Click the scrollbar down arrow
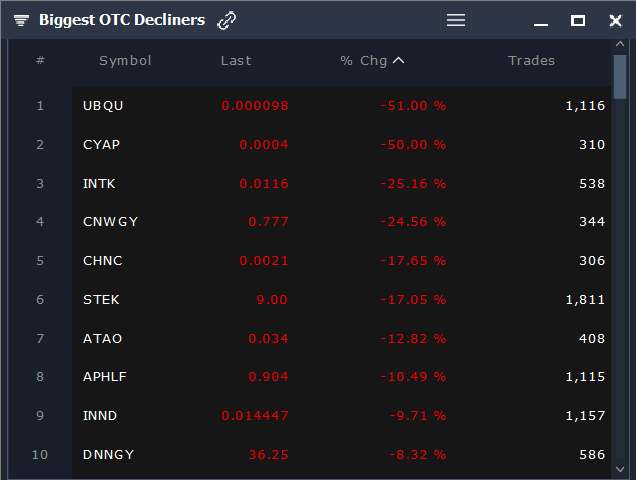Viewport: 636px width, 480px height. click(x=620, y=469)
